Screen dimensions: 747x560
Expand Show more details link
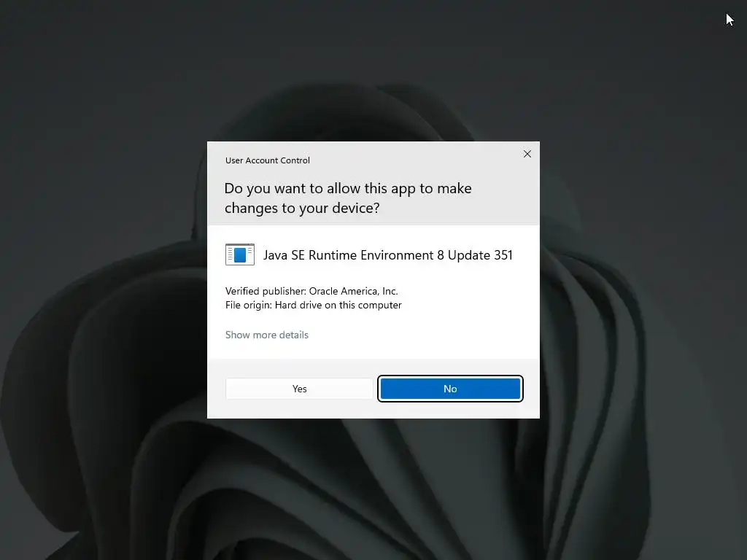pos(267,335)
